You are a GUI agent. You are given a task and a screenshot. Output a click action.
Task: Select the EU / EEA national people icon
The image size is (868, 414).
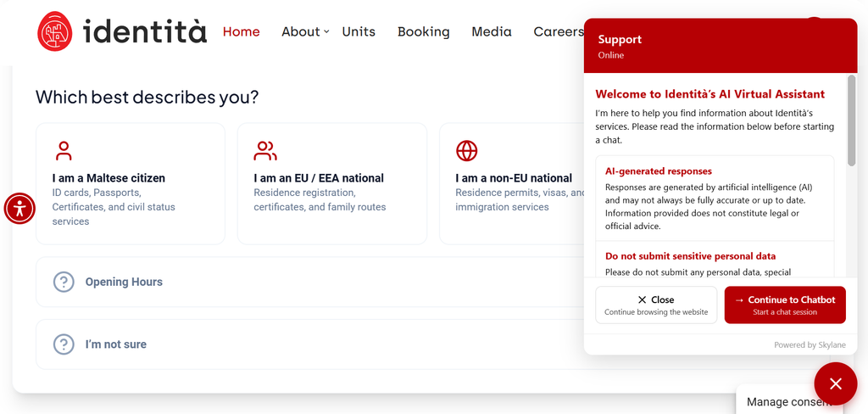tap(265, 151)
